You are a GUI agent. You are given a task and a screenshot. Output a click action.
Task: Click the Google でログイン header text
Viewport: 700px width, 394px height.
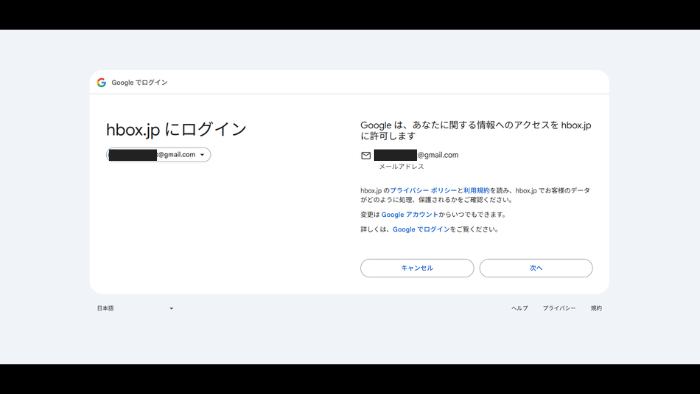coord(139,83)
